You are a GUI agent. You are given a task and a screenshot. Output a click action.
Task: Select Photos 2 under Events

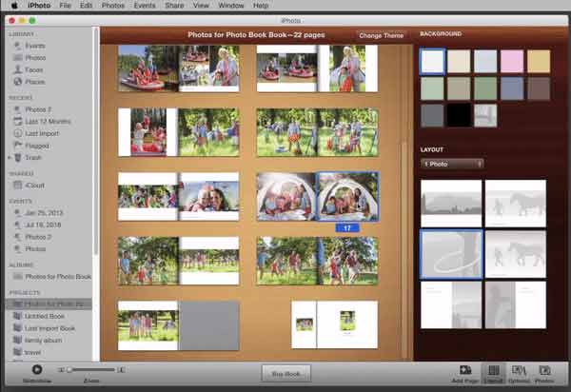coord(38,237)
